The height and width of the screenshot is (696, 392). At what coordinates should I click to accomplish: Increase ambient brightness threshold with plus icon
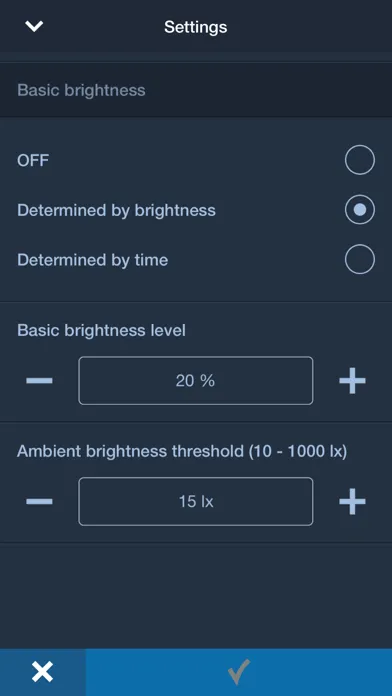point(352,502)
